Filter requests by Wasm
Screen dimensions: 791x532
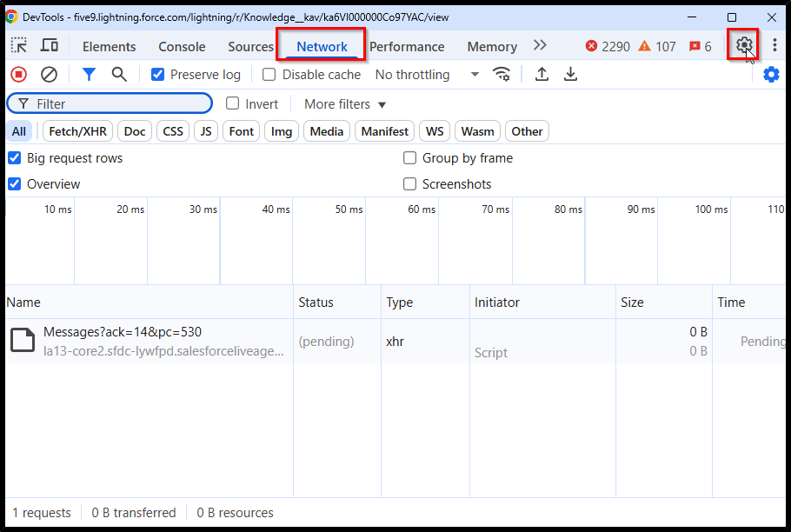pyautogui.click(x=477, y=131)
